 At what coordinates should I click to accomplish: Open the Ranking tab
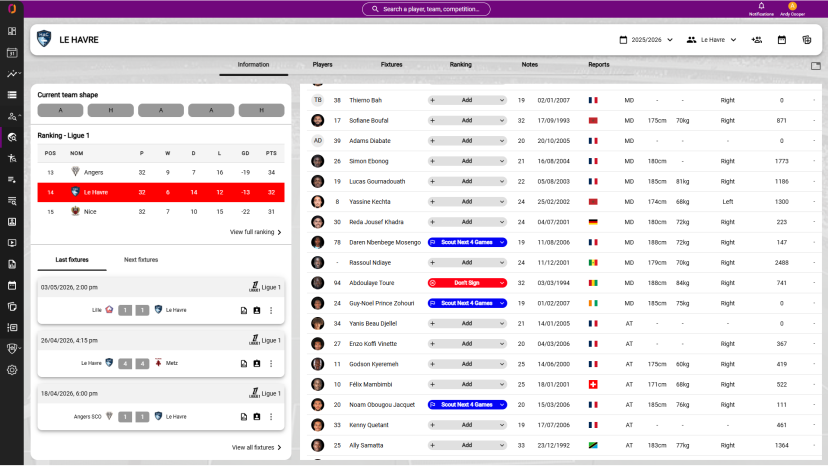pos(460,64)
